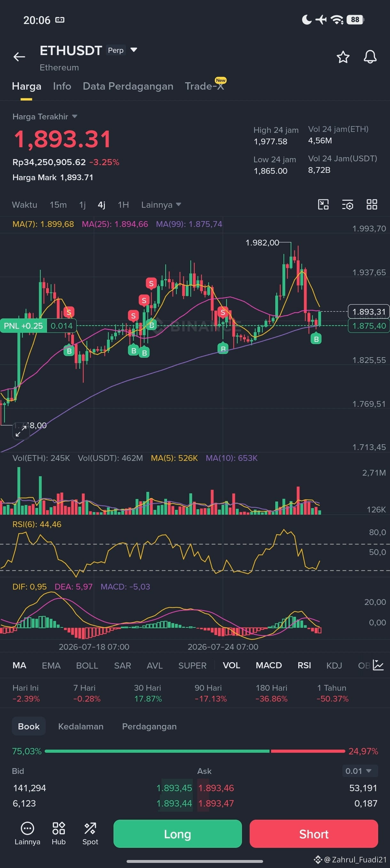The image size is (390, 868).
Task: Open chart settings list icon
Action: click(347, 205)
